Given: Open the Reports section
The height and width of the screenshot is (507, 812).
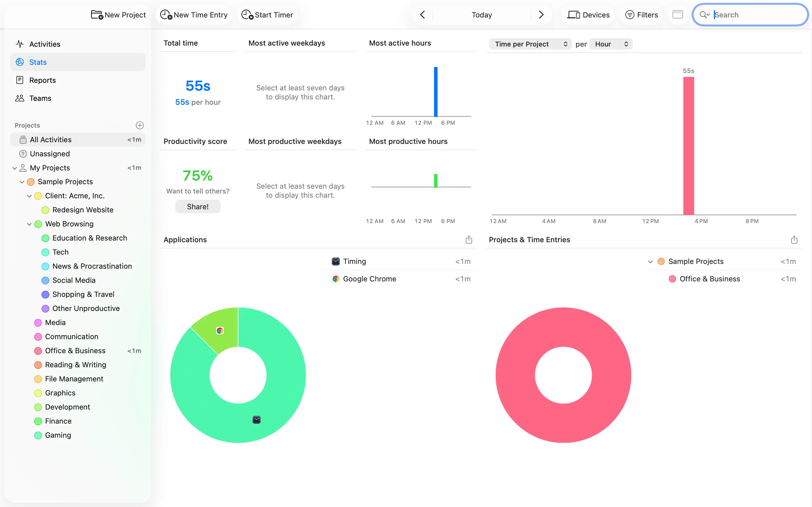Looking at the screenshot, I should (x=42, y=80).
